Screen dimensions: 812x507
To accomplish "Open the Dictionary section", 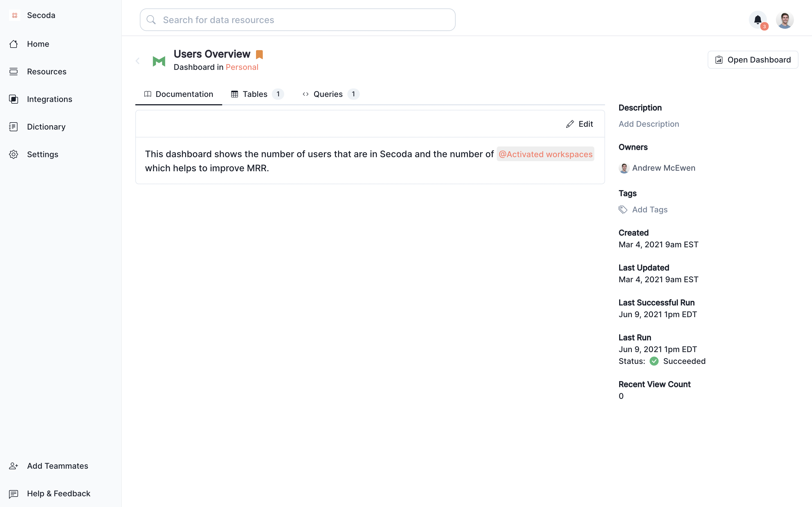I will coord(46,127).
